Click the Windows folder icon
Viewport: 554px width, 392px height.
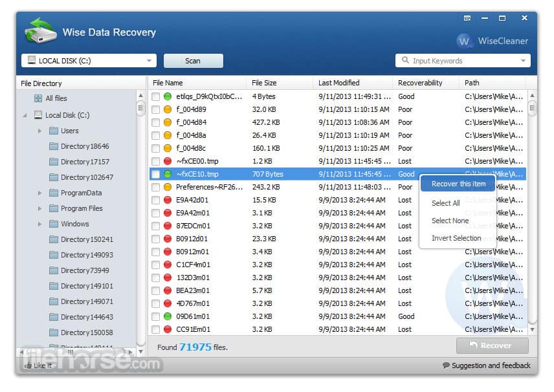[x=54, y=224]
